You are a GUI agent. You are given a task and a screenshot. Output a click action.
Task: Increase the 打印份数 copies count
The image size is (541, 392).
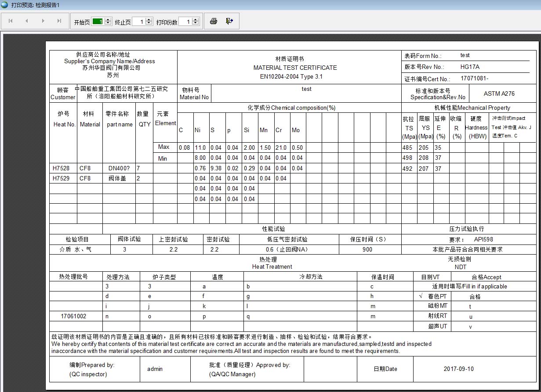[x=196, y=19]
